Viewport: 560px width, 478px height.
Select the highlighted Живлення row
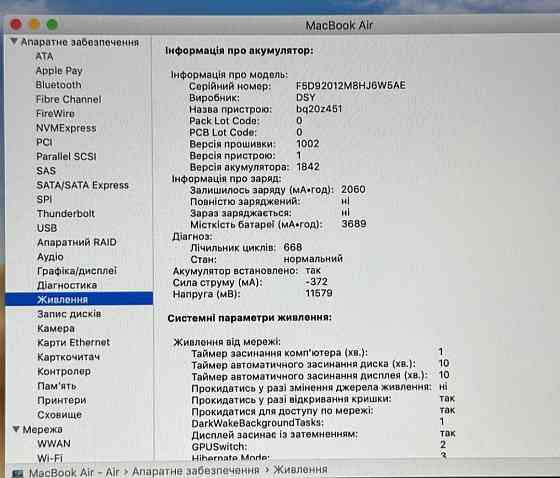(79, 299)
